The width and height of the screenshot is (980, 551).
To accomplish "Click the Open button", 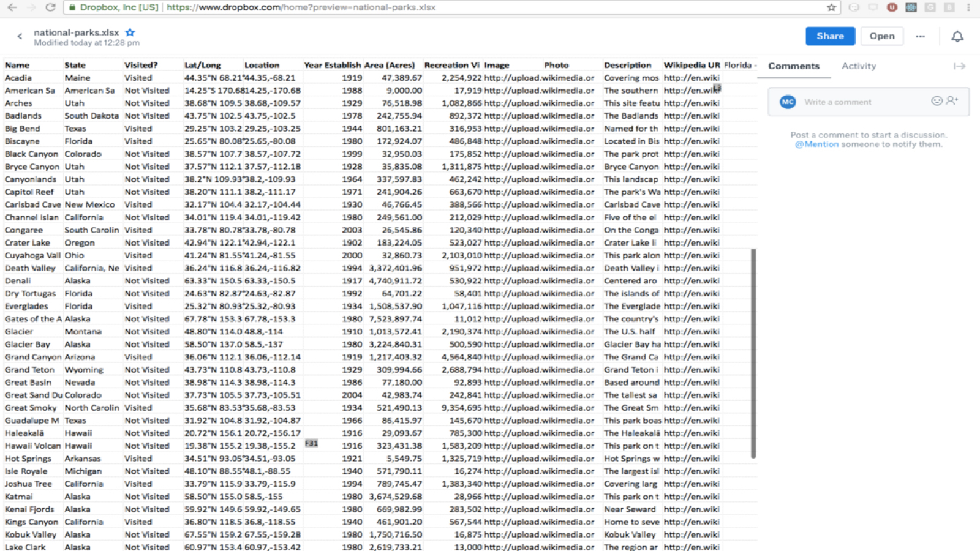I will [x=882, y=36].
